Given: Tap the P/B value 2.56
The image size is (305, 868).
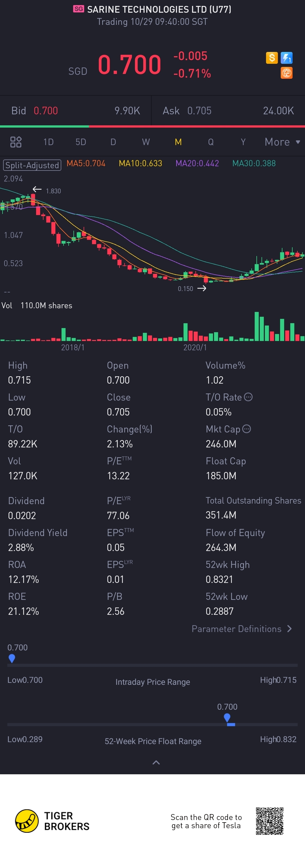Looking at the screenshot, I should [116, 611].
